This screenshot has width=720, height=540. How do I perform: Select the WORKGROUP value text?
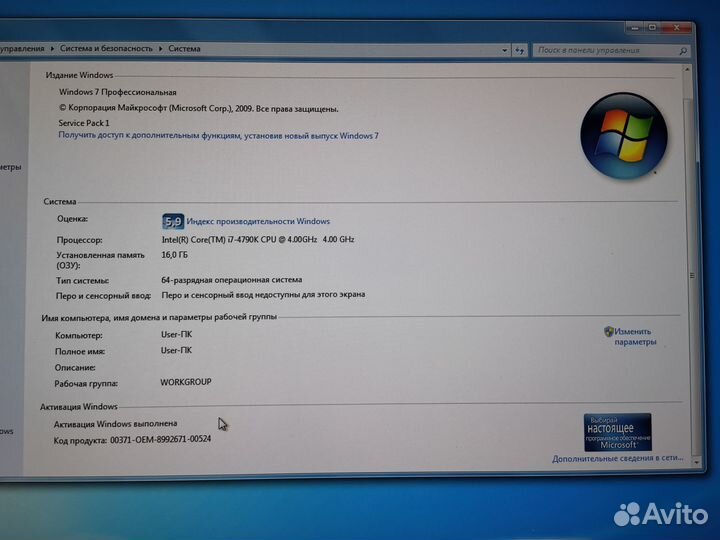pos(186,382)
